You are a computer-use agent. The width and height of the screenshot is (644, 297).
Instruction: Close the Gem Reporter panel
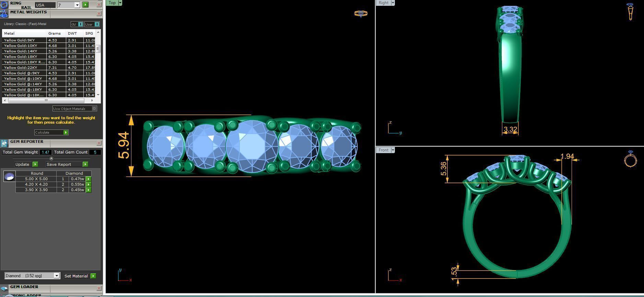tap(99, 143)
